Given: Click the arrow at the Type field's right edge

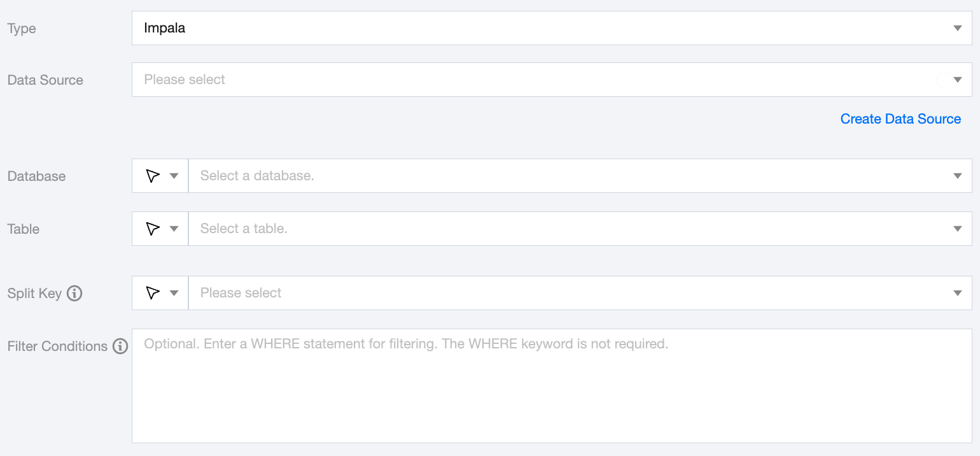Looking at the screenshot, I should pos(958,28).
